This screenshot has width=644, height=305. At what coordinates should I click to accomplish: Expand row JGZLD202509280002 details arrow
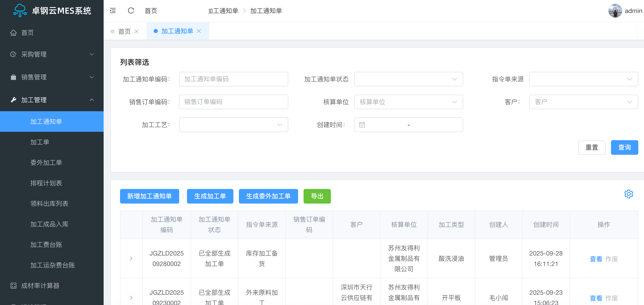131,258
